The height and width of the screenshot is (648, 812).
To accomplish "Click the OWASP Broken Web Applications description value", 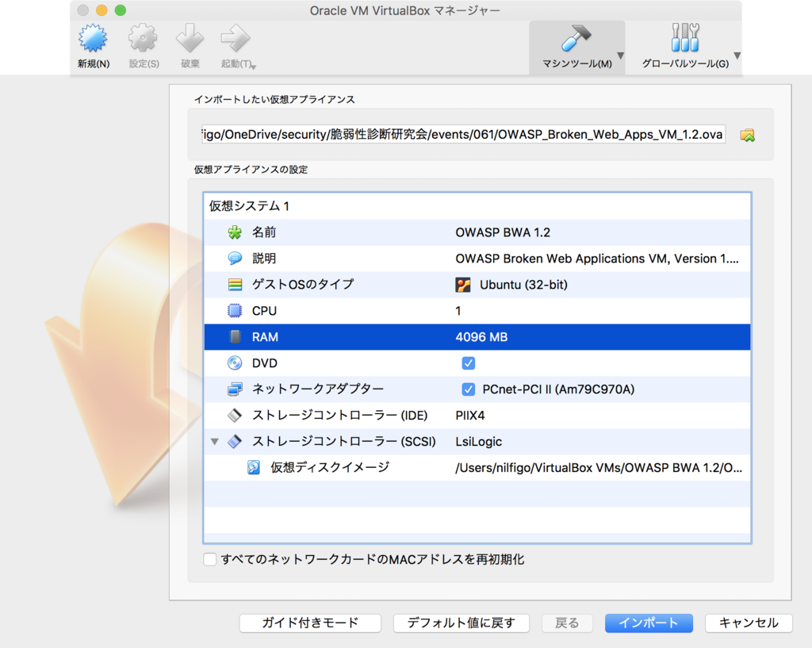I will [x=597, y=259].
